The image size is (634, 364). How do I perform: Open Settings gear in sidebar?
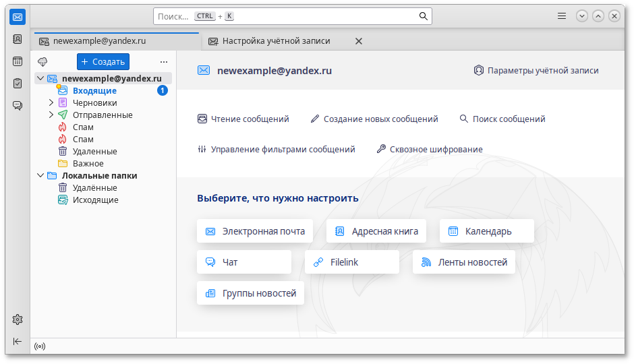tap(18, 320)
